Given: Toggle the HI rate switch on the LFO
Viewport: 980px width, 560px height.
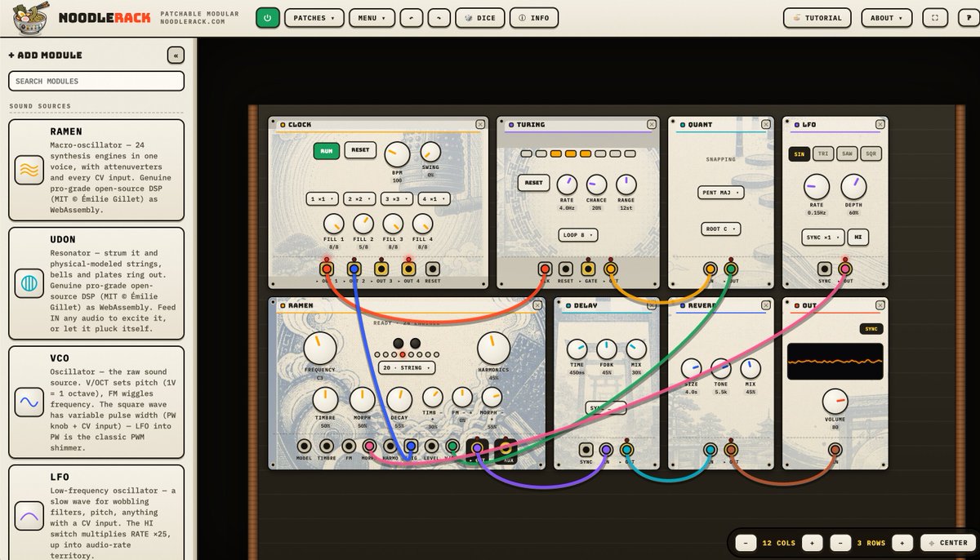Looking at the screenshot, I should coord(858,238).
